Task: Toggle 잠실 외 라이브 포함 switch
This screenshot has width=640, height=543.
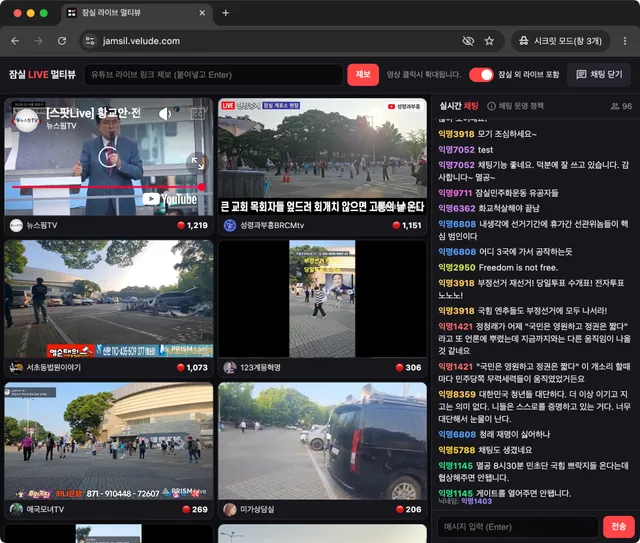Action: [481, 75]
